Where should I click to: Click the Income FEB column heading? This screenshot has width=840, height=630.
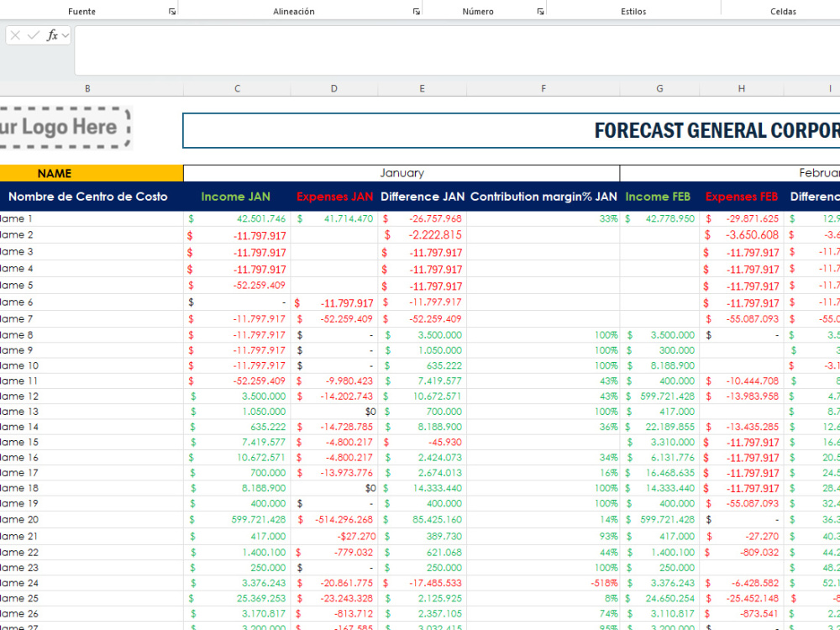[x=658, y=197]
